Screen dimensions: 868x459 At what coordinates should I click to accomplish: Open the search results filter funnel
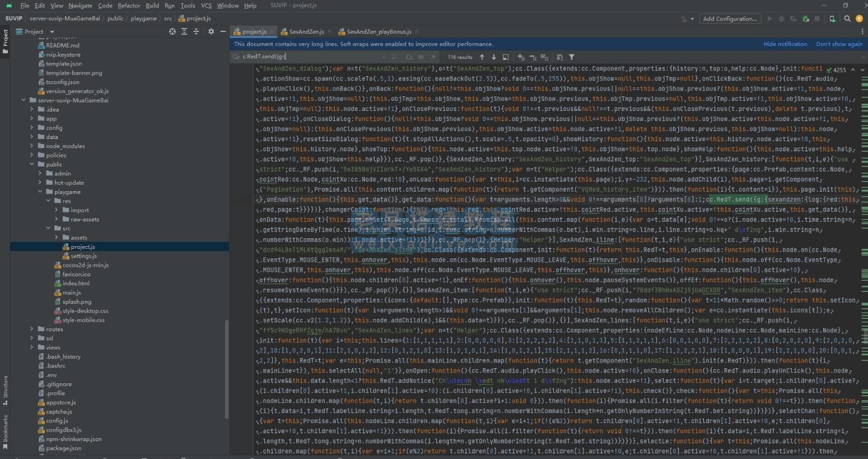coord(571,57)
